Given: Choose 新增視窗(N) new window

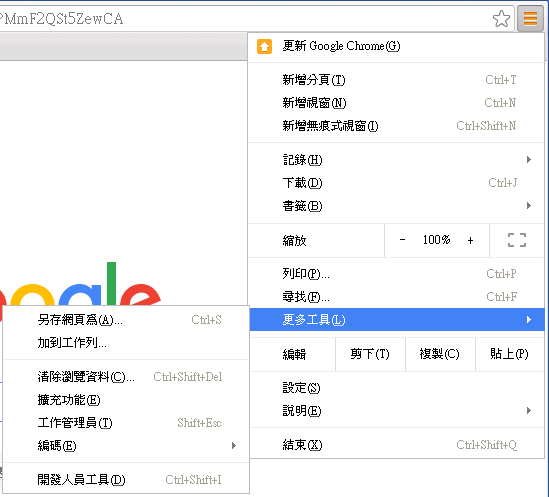Looking at the screenshot, I should (396, 103).
